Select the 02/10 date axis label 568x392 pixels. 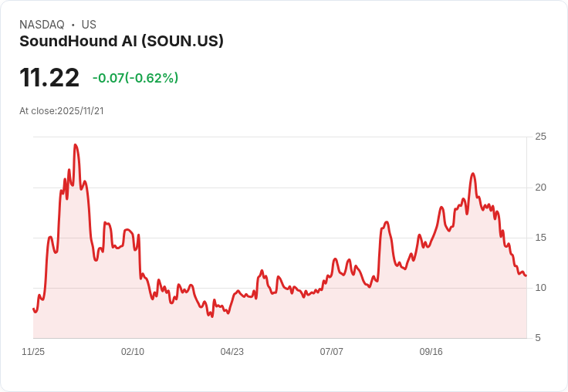coord(133,351)
